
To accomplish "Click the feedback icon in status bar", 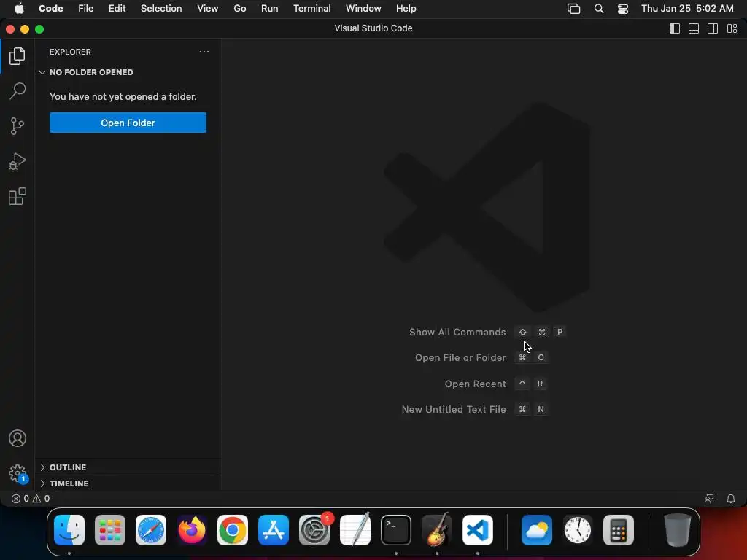I will (x=709, y=499).
